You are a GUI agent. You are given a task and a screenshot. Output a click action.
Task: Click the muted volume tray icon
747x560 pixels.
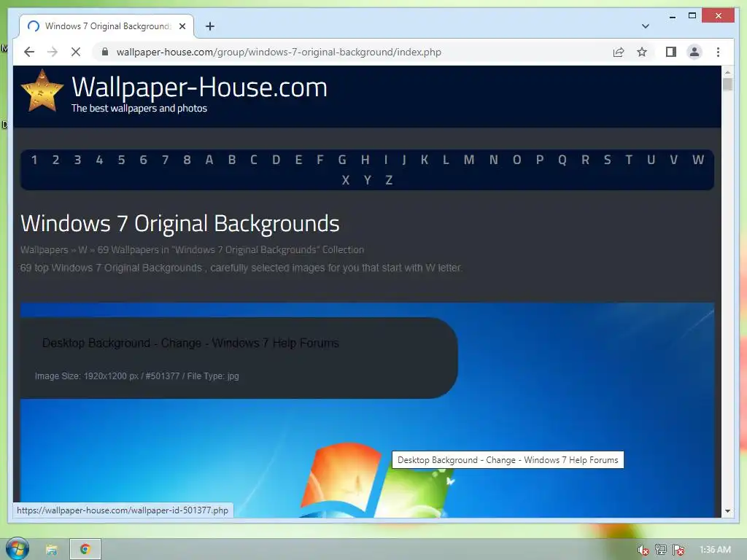(x=643, y=550)
